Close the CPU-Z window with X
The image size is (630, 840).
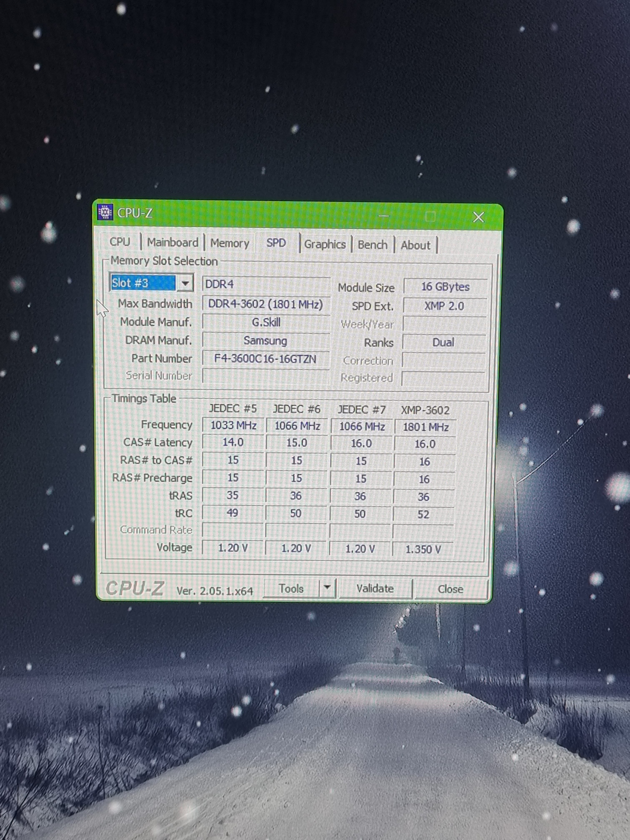point(478,217)
